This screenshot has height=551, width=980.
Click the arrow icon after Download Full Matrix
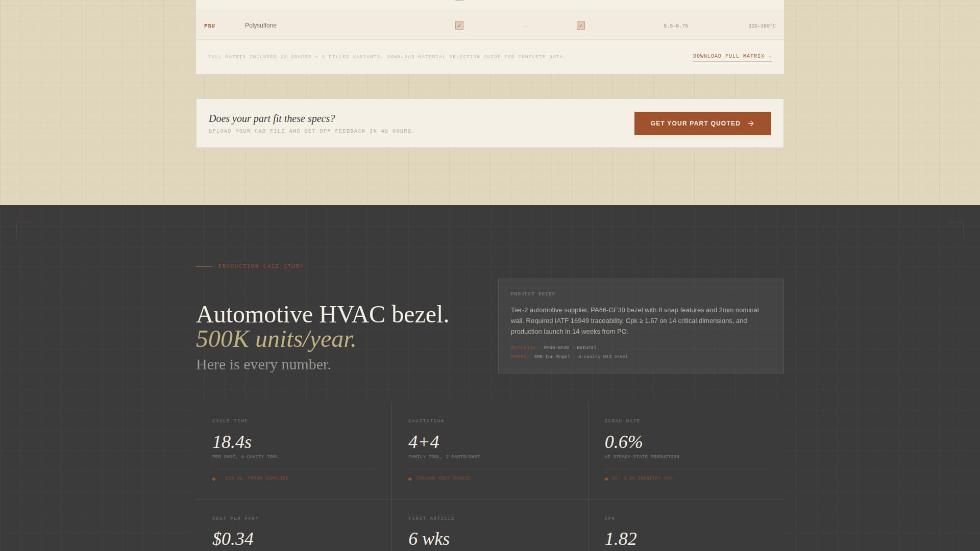pos(770,56)
